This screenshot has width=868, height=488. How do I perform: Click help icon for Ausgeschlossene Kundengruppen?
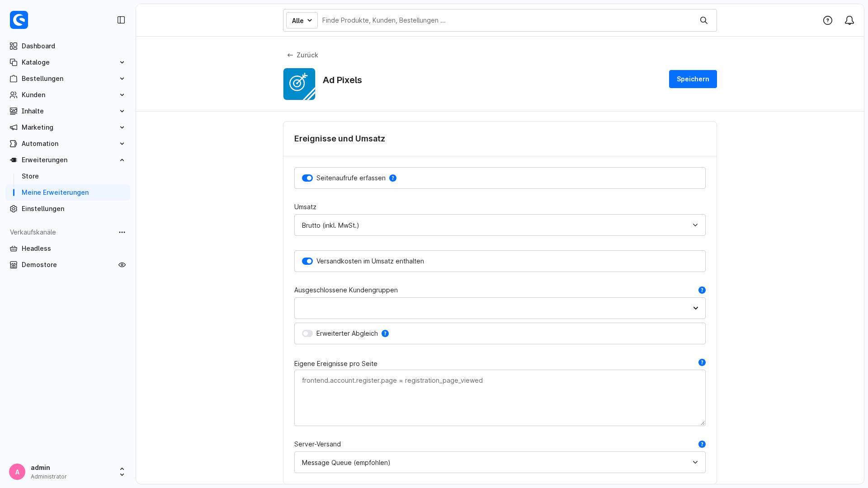pos(702,290)
